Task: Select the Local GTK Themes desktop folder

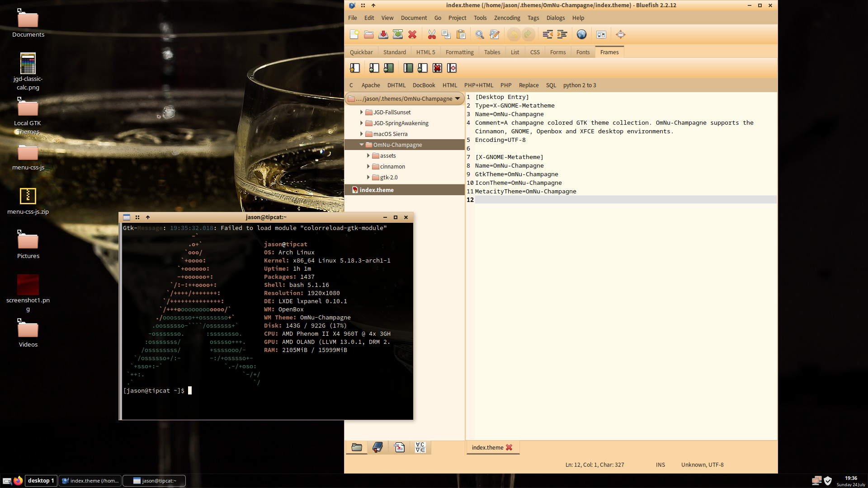Action: (x=28, y=117)
